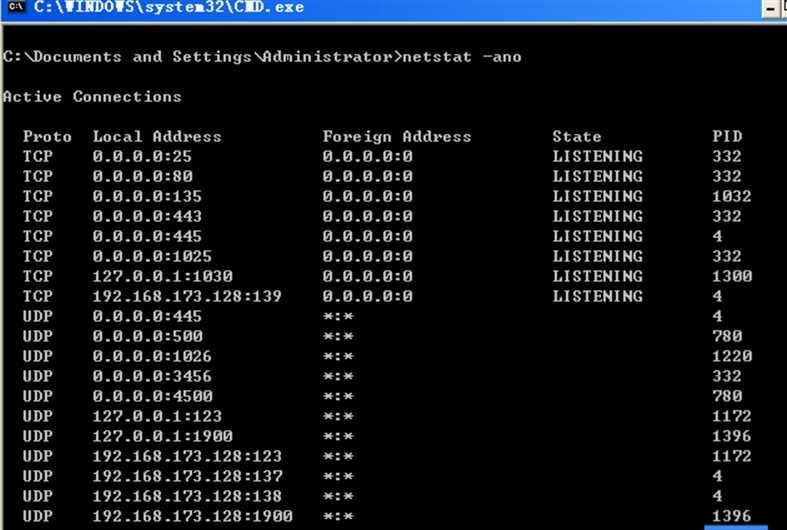Select local address 192.168.173.128:1900

tap(193, 516)
